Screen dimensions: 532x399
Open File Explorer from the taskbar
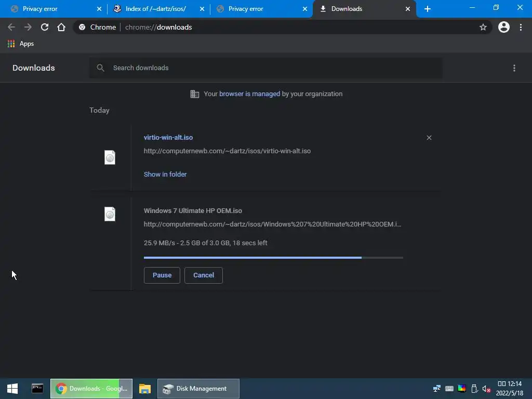[x=145, y=389]
